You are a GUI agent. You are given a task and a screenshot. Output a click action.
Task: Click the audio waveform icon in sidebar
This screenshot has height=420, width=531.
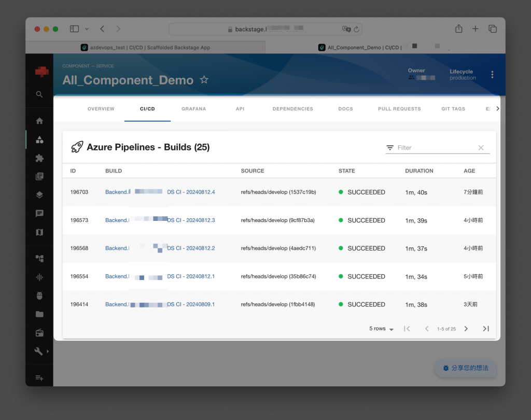[39, 277]
